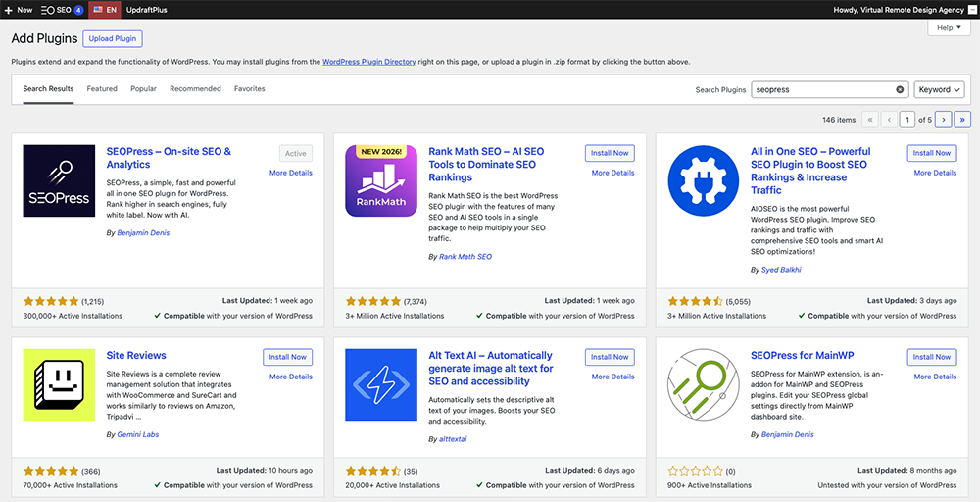The width and height of the screenshot is (980, 502).
Task: Open UpdraftPlus from admin bar
Action: click(146, 10)
